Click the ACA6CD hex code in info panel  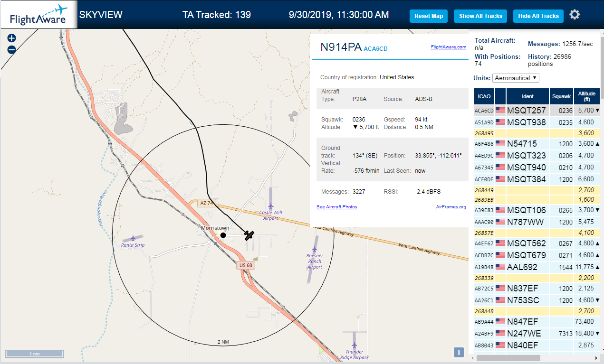tap(375, 48)
